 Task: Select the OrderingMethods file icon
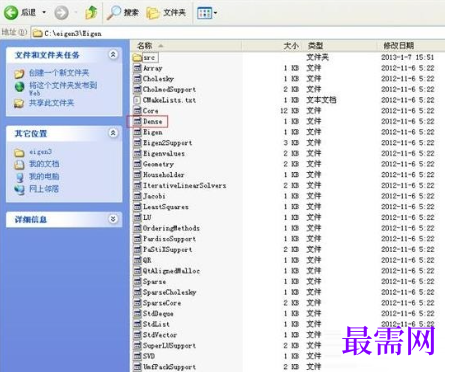tap(137, 228)
